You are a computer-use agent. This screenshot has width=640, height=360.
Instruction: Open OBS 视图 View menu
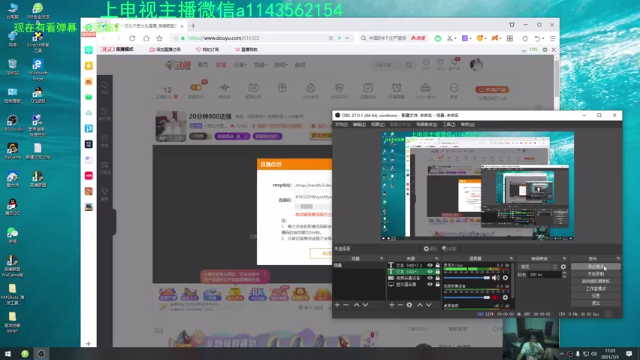coord(378,124)
